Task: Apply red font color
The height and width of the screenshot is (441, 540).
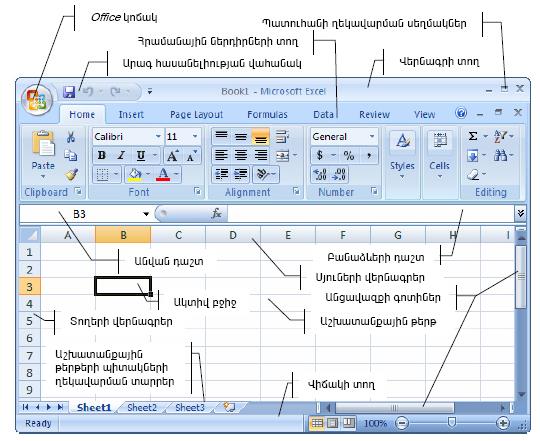Action: tap(163, 174)
